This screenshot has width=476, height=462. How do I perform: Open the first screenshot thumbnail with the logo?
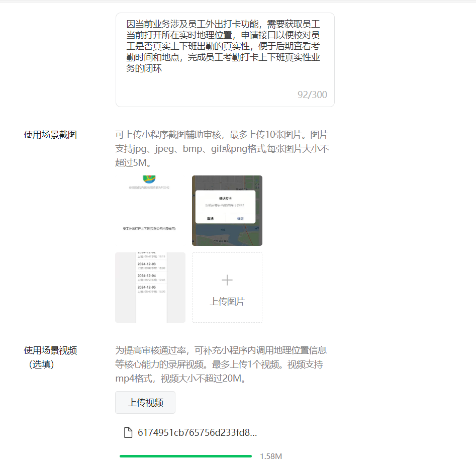[150, 211]
